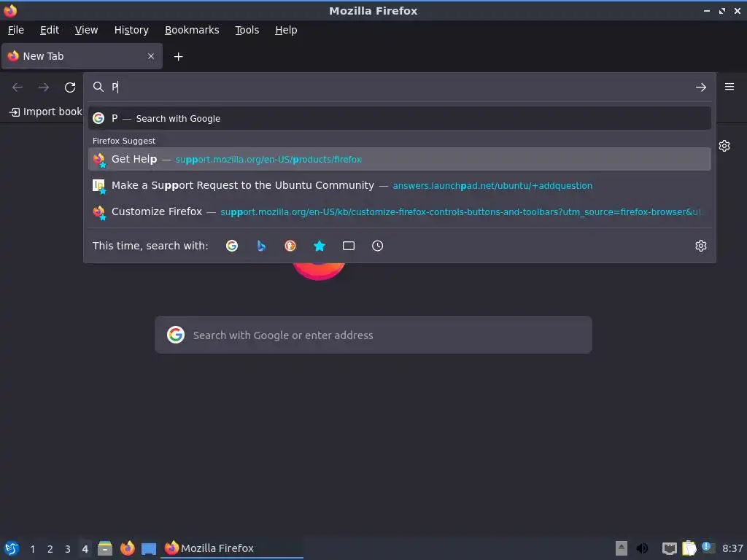Search only open Tabs icon
Viewport: 747px width, 560px height.
tap(348, 246)
